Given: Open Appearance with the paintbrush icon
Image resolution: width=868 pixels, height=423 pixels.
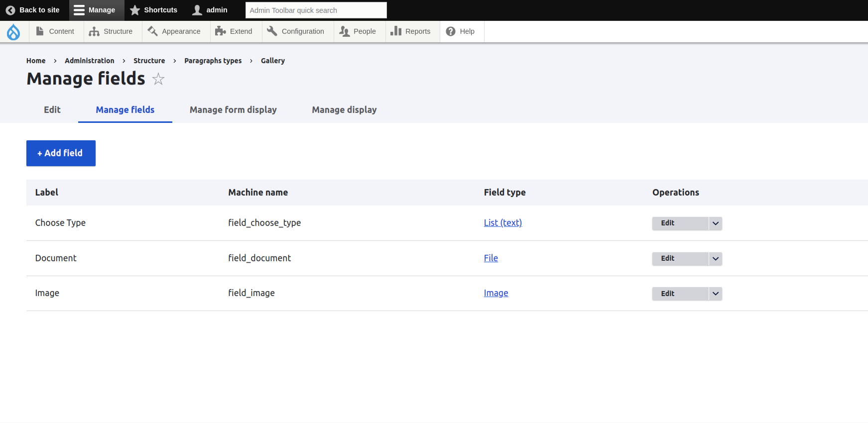Looking at the screenshot, I should pyautogui.click(x=152, y=31).
